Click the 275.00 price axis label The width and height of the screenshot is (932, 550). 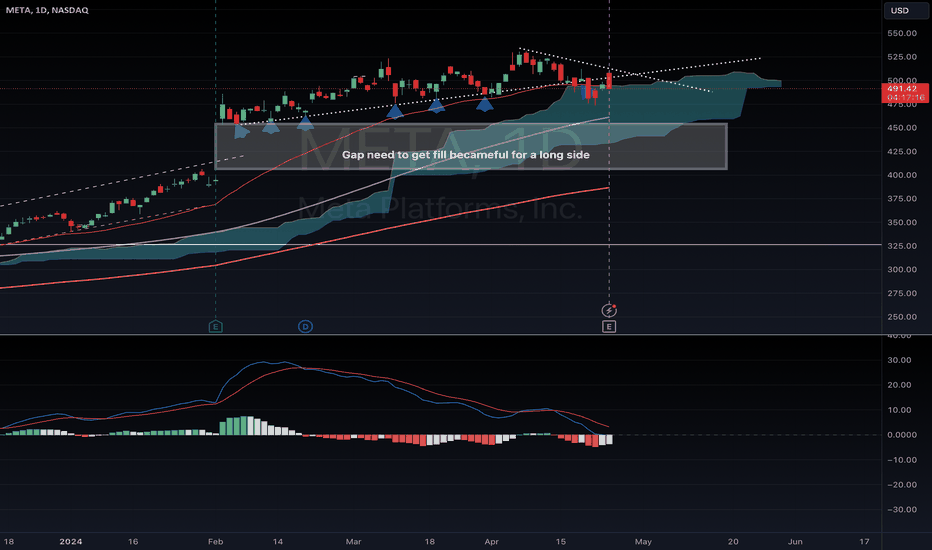(x=902, y=293)
